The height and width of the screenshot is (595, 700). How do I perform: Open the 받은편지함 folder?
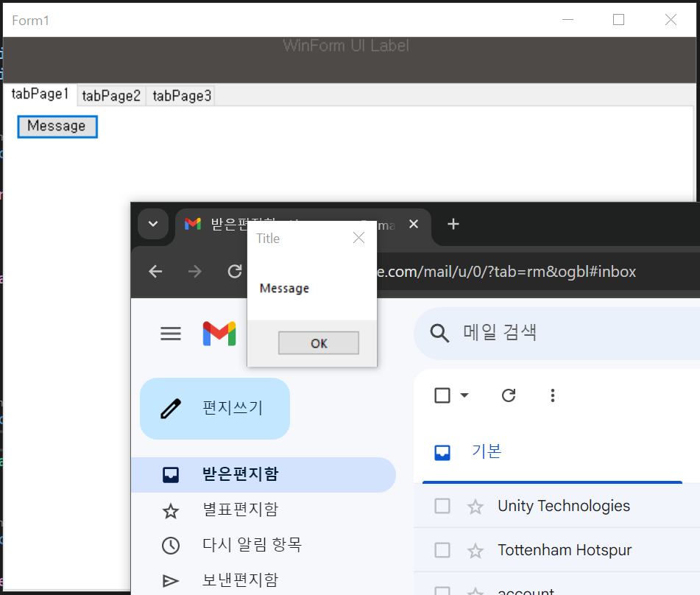coord(264,474)
